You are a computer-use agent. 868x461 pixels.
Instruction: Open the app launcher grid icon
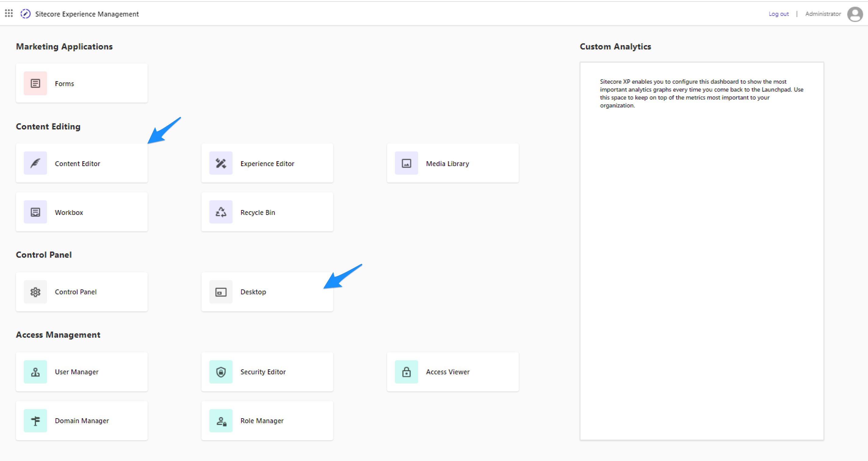[x=9, y=13]
